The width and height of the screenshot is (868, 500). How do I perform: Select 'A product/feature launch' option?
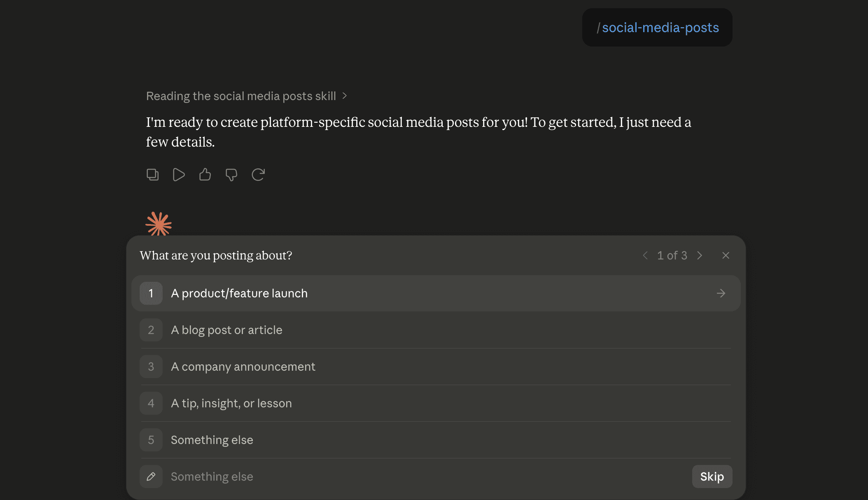436,293
